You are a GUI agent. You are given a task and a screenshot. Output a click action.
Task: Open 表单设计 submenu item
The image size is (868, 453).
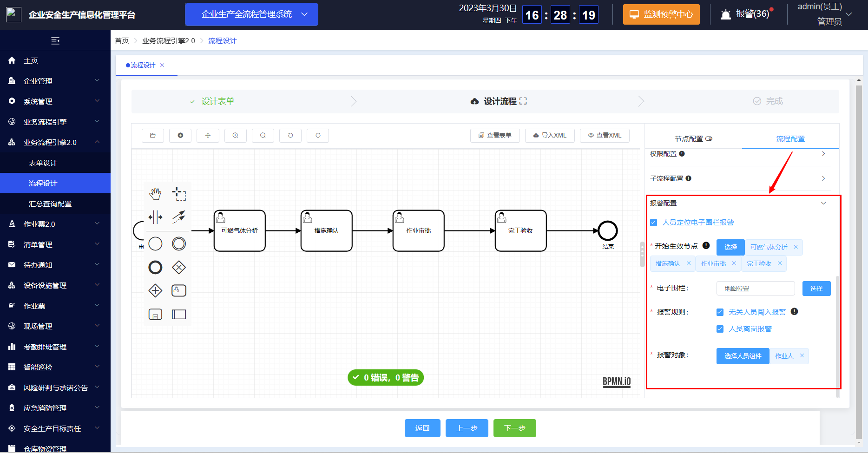[55, 163]
